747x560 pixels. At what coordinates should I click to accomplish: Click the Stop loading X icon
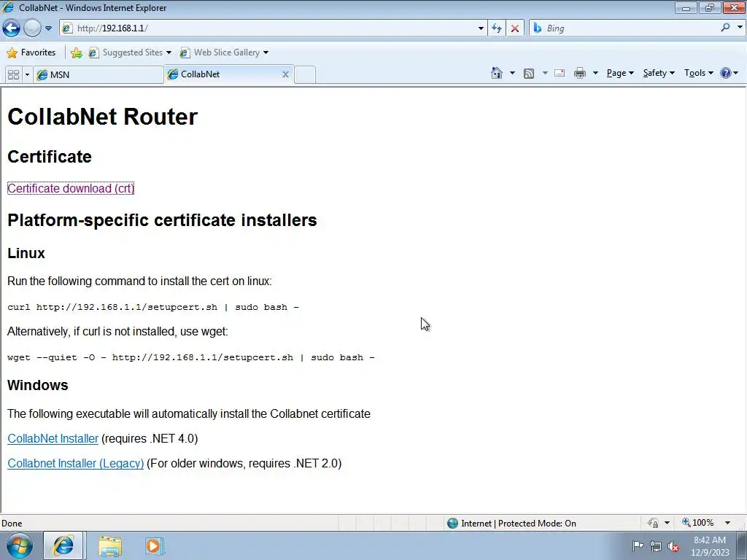[x=515, y=28]
